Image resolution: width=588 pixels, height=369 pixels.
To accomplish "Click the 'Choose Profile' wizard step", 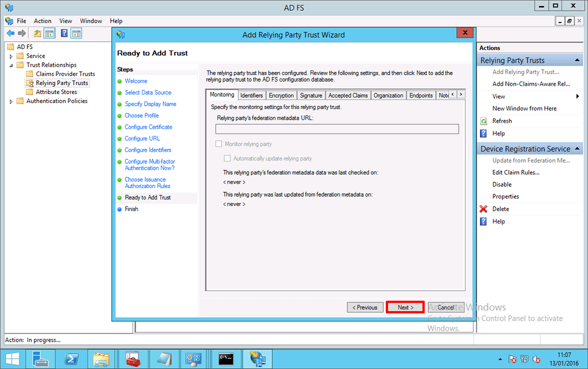I will [142, 116].
